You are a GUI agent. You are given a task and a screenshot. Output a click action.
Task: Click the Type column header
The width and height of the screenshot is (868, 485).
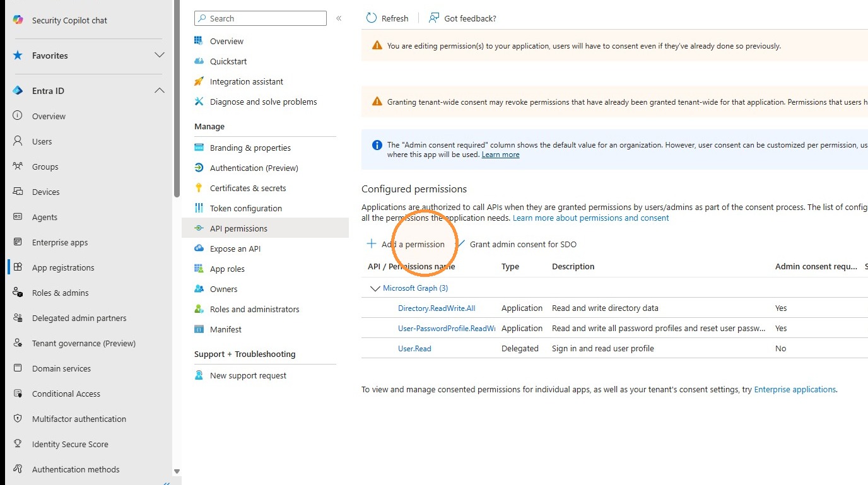tap(510, 267)
